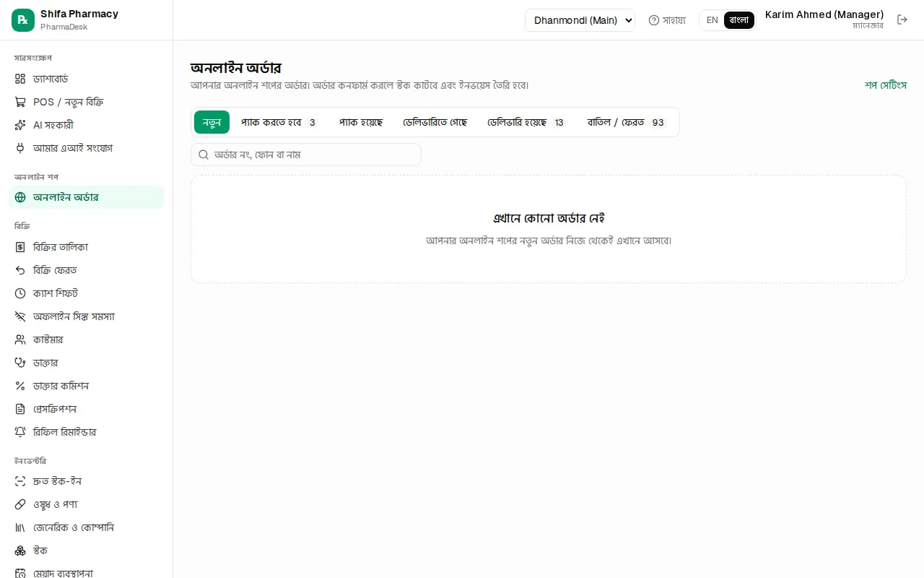Select the প্যাক করতে হবে tab
This screenshot has height=578, width=924.
click(279, 122)
